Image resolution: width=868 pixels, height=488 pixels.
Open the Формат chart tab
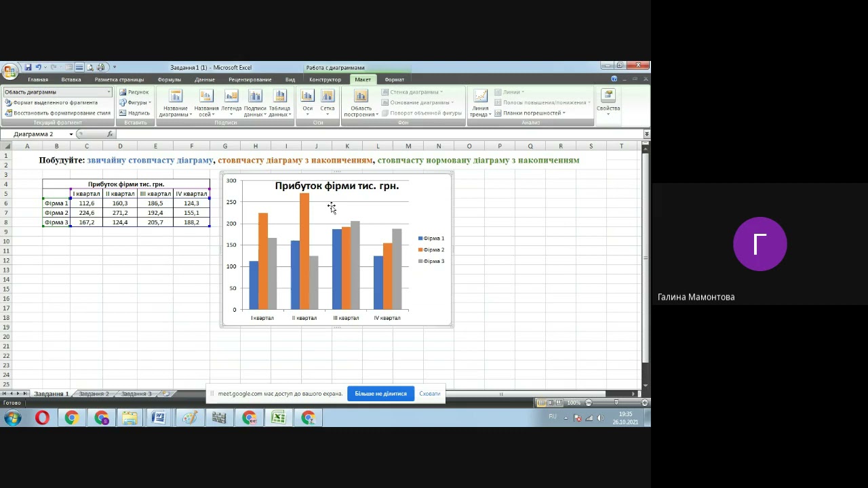pos(394,79)
